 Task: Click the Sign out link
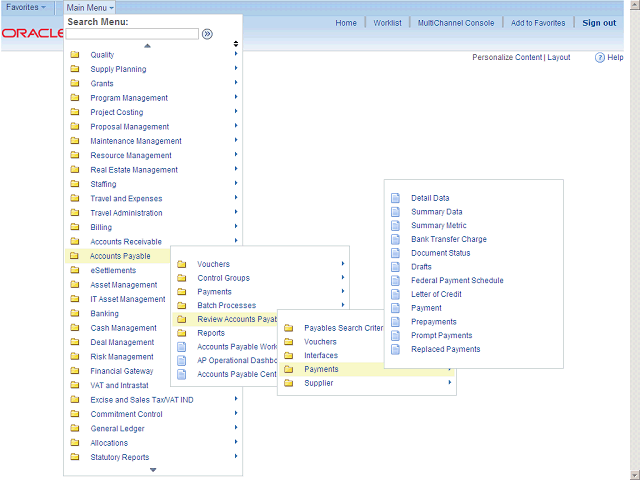pos(599,23)
